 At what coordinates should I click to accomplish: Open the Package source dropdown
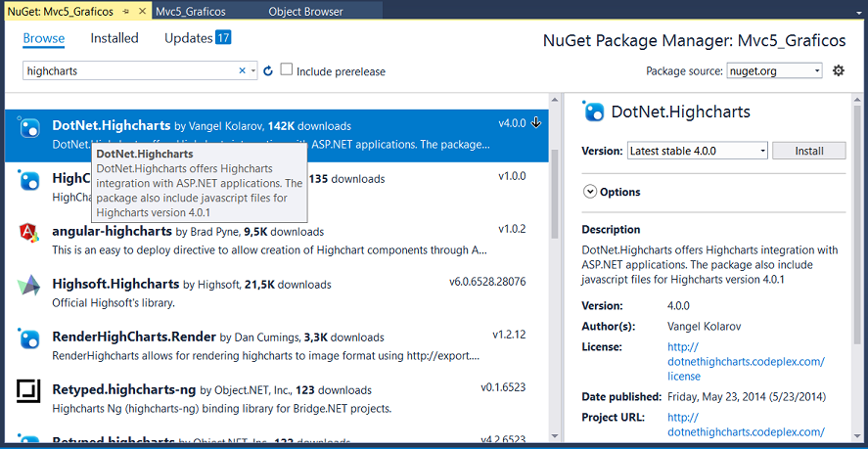[x=774, y=70]
